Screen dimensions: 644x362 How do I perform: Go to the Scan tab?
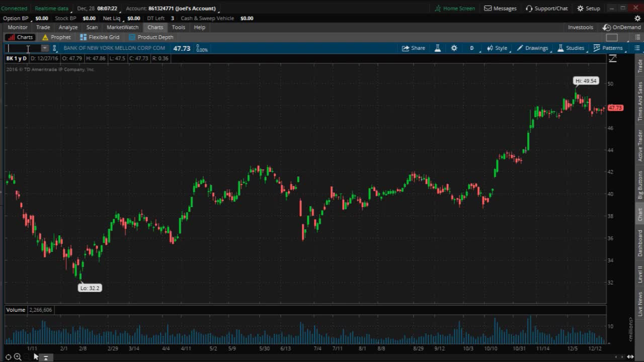[92, 27]
